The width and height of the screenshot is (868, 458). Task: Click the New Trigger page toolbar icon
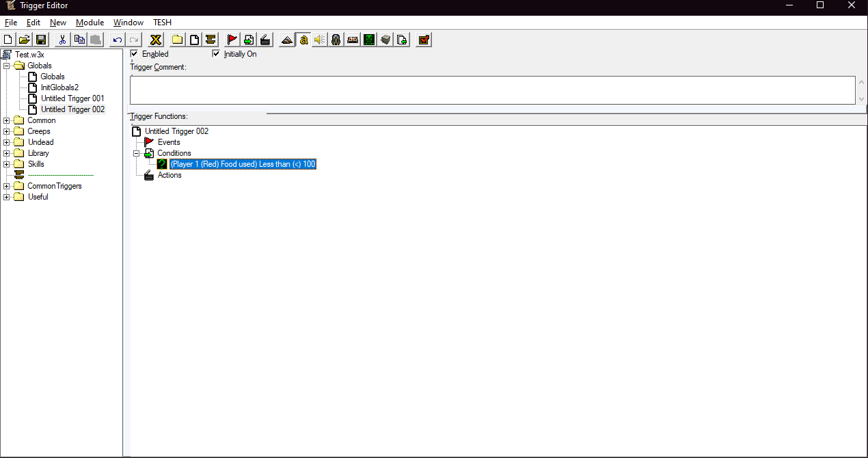(x=194, y=40)
